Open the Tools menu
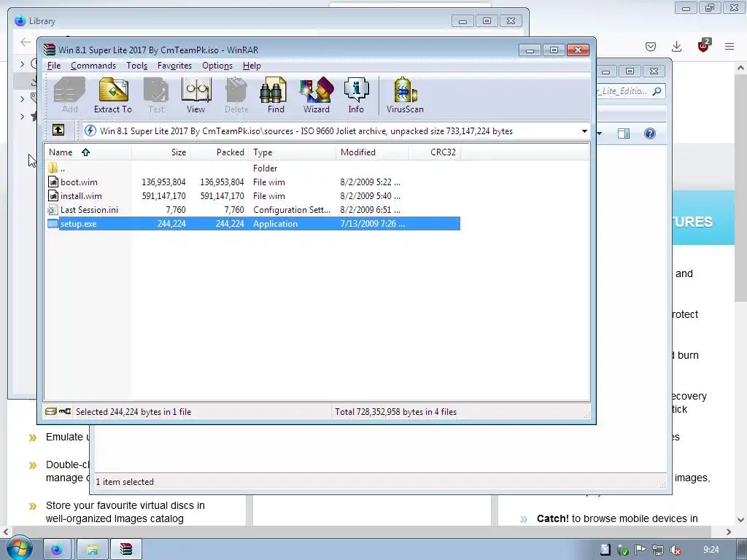The width and height of the screenshot is (747, 560). [136, 66]
